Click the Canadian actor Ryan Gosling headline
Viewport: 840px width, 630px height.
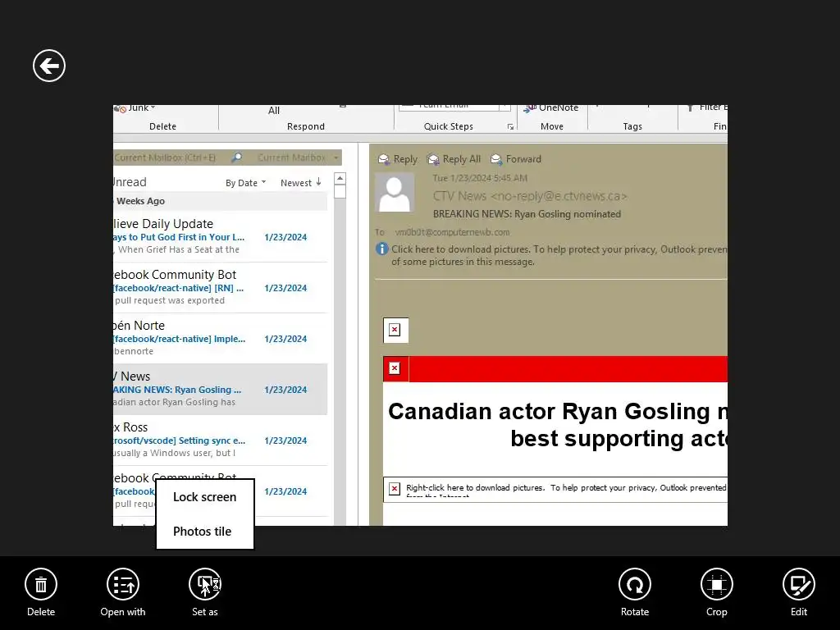click(557, 425)
